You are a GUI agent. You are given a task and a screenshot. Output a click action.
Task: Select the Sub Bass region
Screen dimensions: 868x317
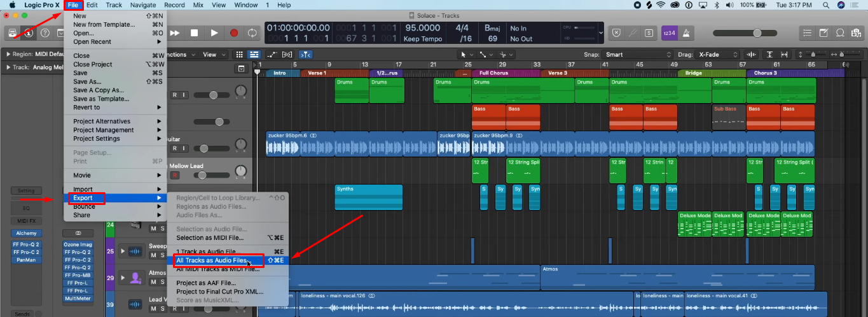click(729, 118)
